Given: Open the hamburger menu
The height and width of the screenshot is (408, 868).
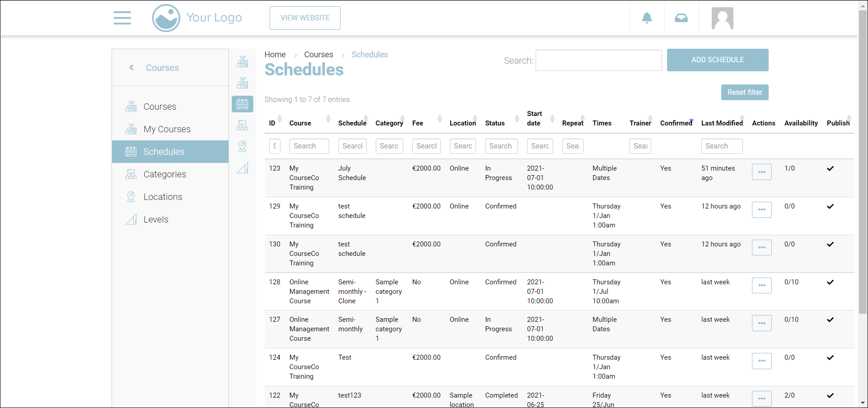Looking at the screenshot, I should pos(122,18).
